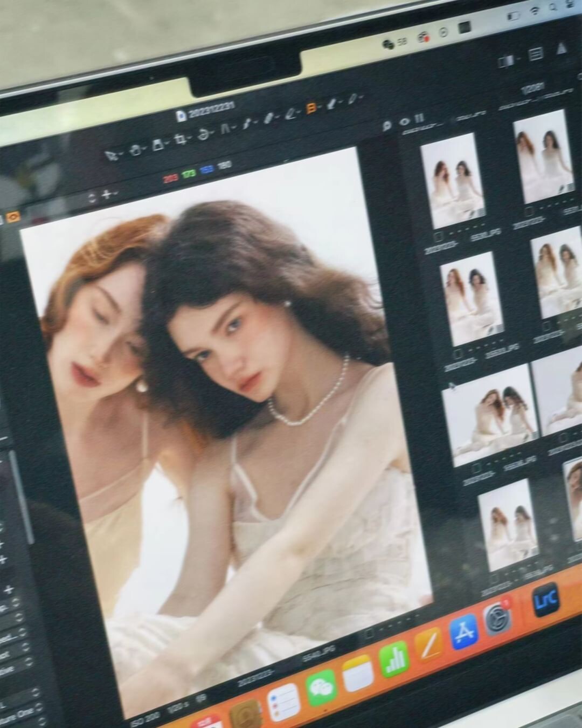The height and width of the screenshot is (728, 582).
Task: Toggle the before/after view icon
Action: (505, 62)
